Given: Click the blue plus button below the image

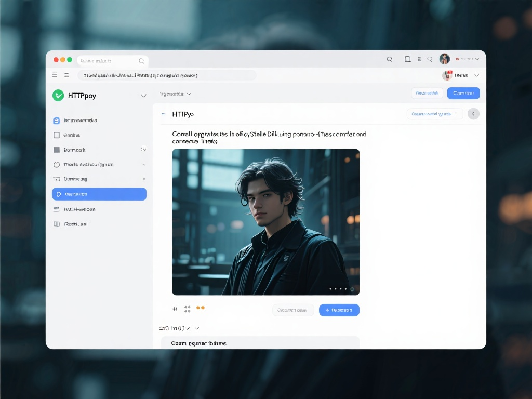Looking at the screenshot, I should coord(339,310).
